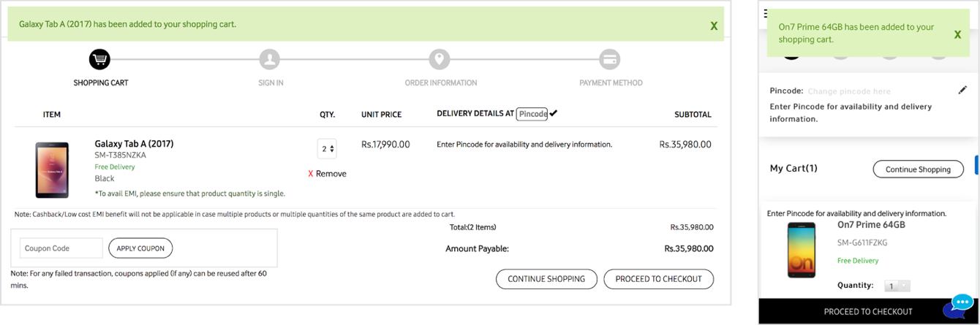This screenshot has width=980, height=325.
Task: Click the Payment Method card icon
Action: pyautogui.click(x=609, y=59)
